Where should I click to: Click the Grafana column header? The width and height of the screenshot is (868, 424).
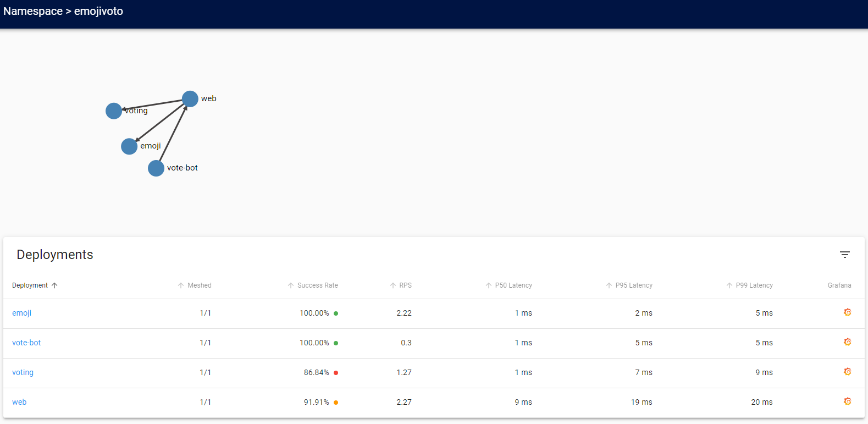coord(839,285)
